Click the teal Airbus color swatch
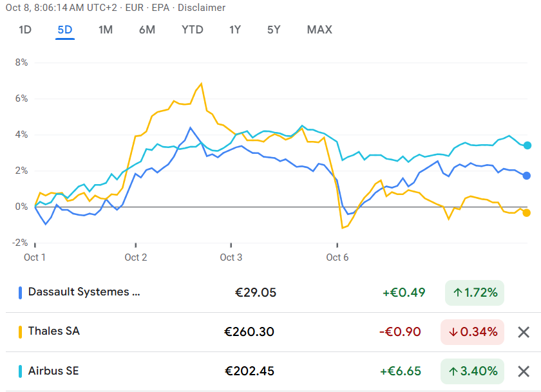Image resolution: width=541 pixels, height=392 pixels. (x=21, y=371)
